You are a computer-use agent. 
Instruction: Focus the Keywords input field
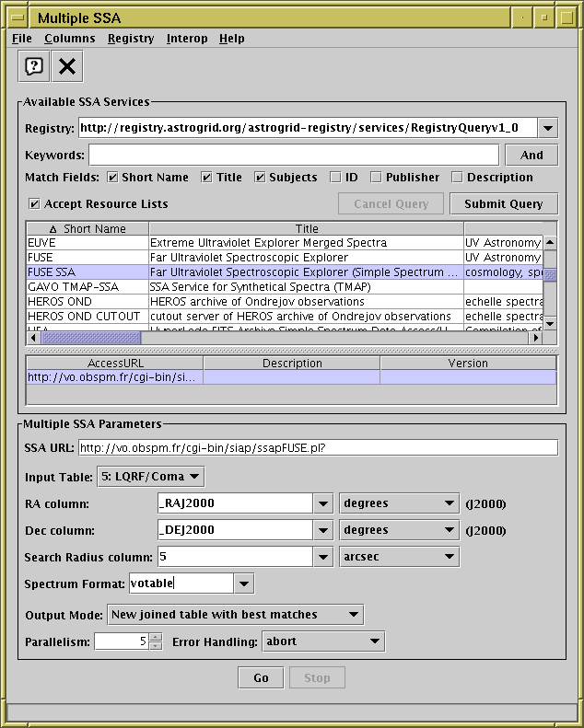(294, 155)
